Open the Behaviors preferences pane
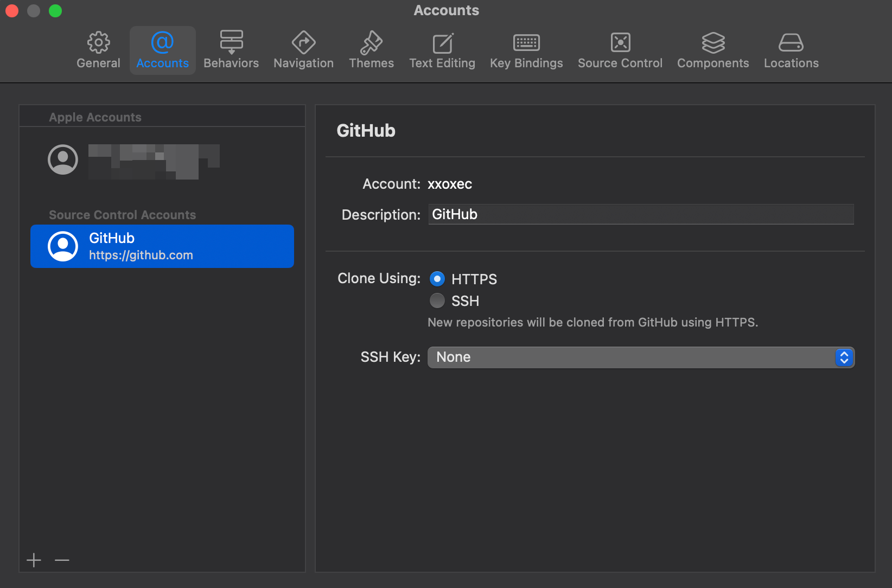Viewport: 892px width, 588px height. pos(231,50)
